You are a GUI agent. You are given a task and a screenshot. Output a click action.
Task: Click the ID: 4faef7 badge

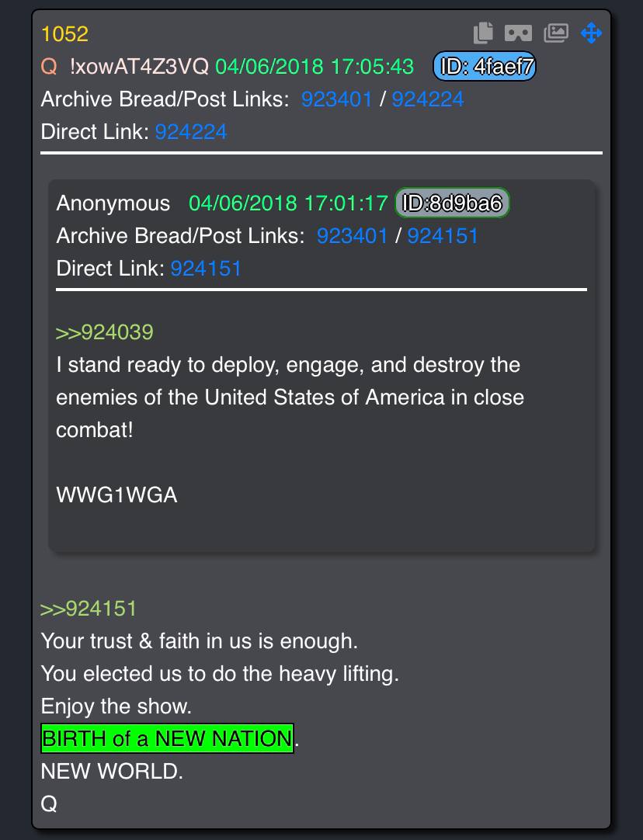[485, 67]
